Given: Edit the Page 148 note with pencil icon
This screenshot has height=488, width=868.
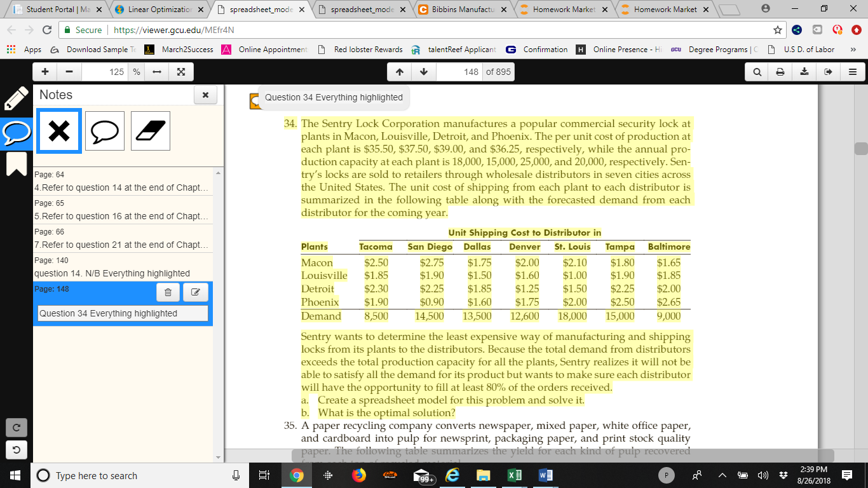Looking at the screenshot, I should coord(196,293).
